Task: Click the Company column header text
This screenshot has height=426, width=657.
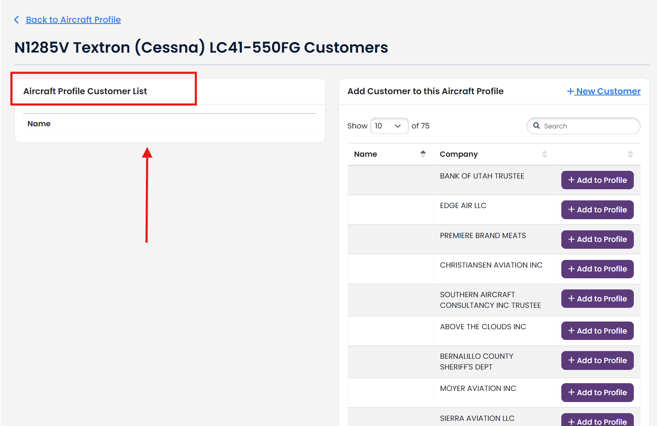Action: point(459,154)
